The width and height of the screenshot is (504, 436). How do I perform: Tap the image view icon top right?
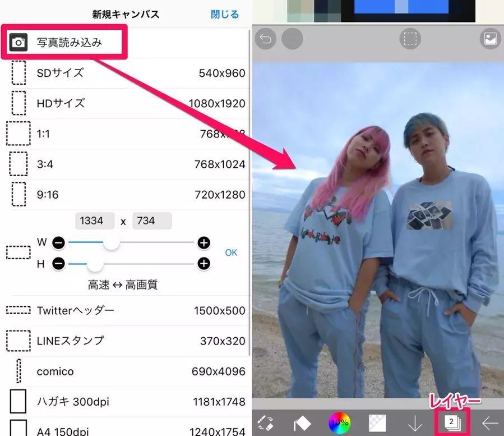491,39
